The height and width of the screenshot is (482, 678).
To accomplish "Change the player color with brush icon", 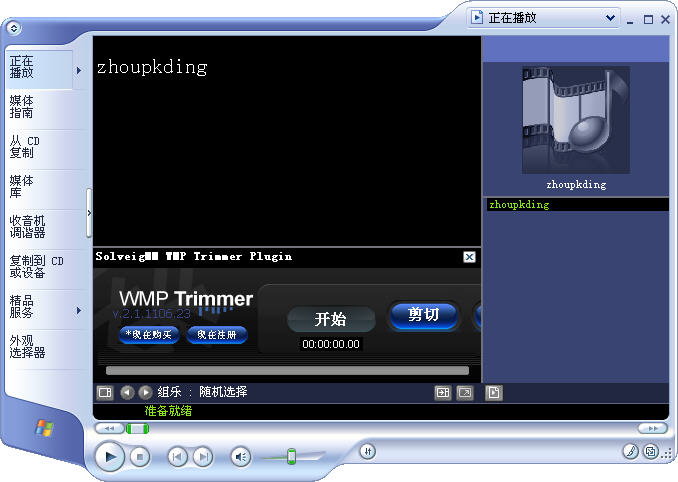I will click(x=630, y=452).
